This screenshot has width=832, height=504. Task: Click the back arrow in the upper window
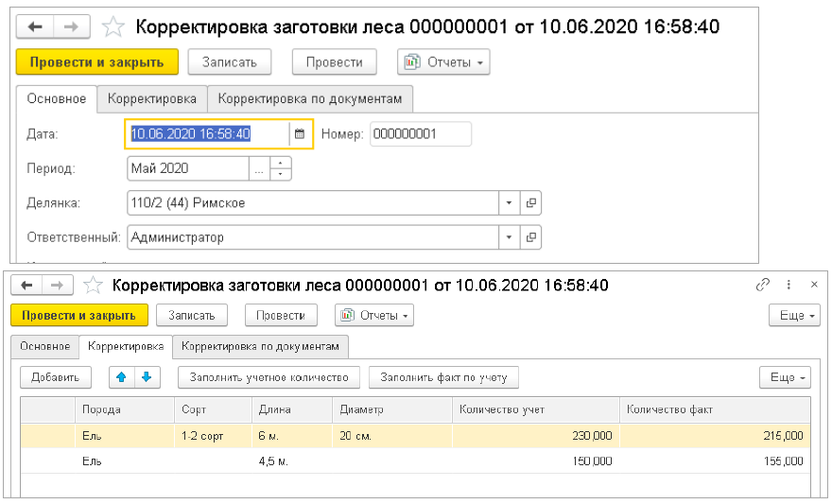coord(36,27)
